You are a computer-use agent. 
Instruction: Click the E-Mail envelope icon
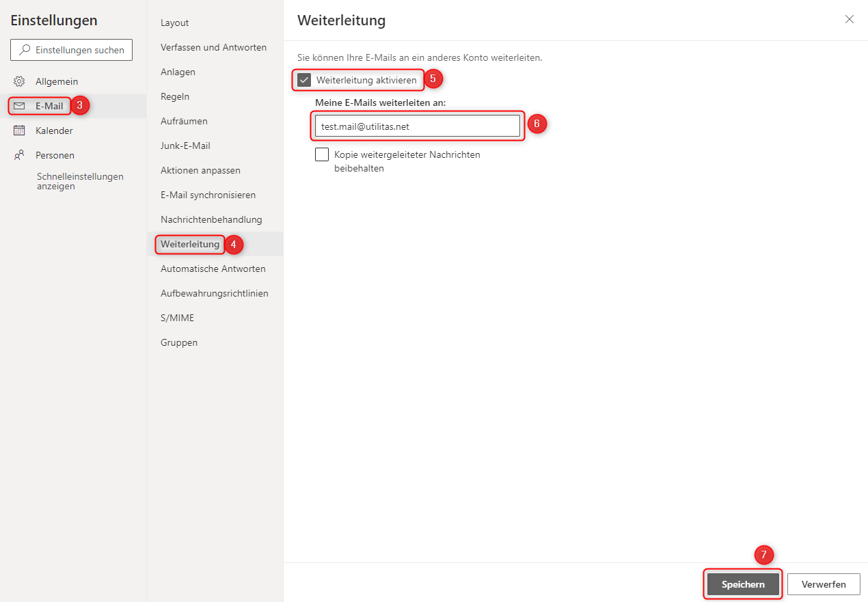point(19,106)
